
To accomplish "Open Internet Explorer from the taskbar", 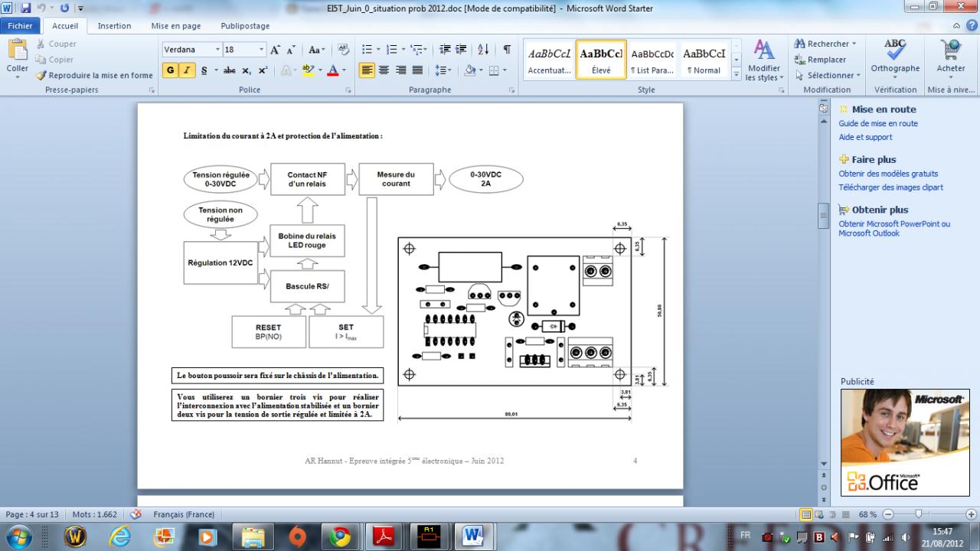I will coord(119,537).
